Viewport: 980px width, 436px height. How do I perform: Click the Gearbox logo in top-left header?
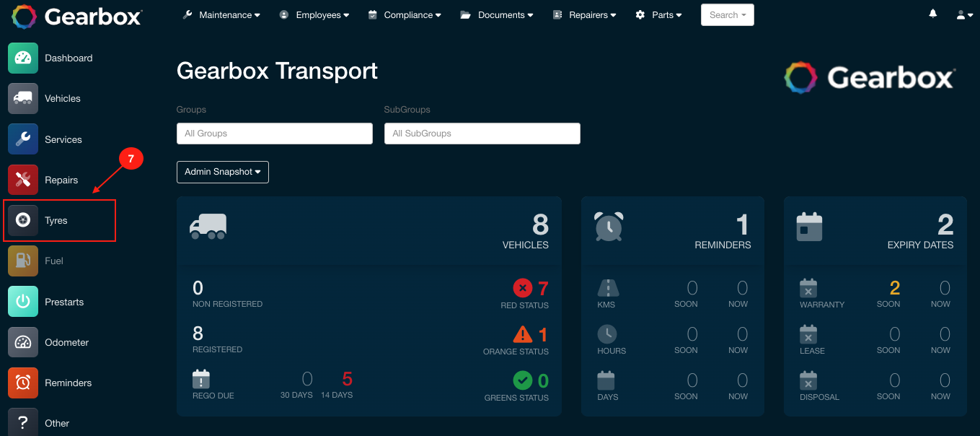point(77,17)
